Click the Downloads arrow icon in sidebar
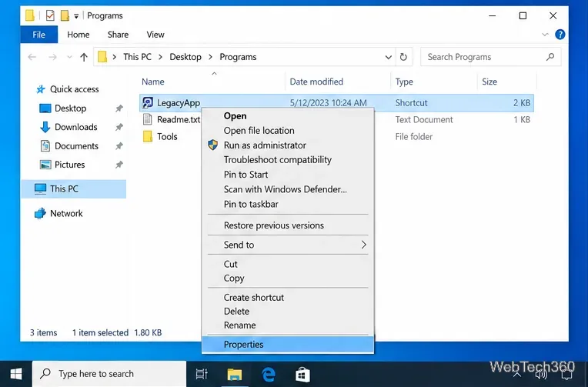The image size is (588, 387). [45, 127]
